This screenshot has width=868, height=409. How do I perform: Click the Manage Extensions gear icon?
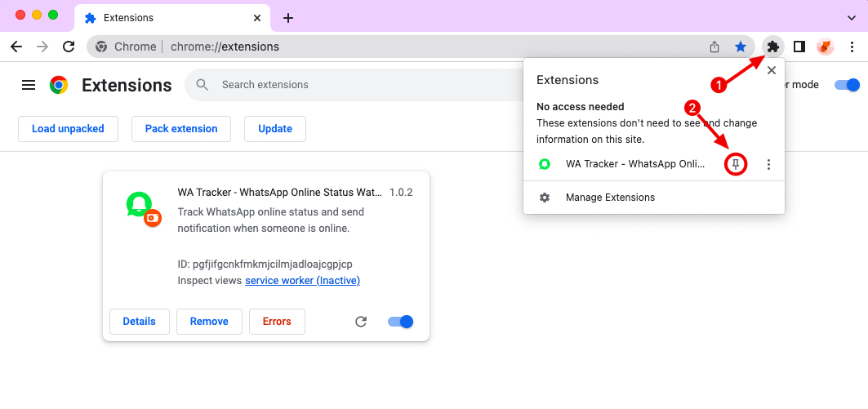pos(545,198)
